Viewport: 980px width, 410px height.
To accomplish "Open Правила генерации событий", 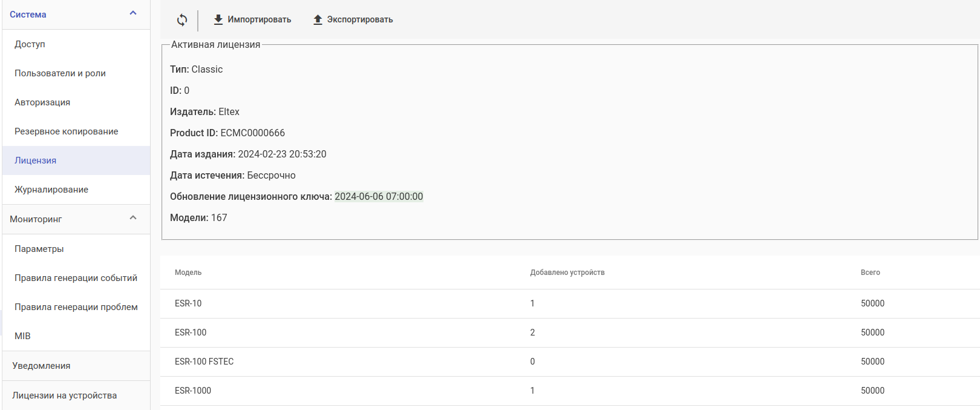I will 76,278.
